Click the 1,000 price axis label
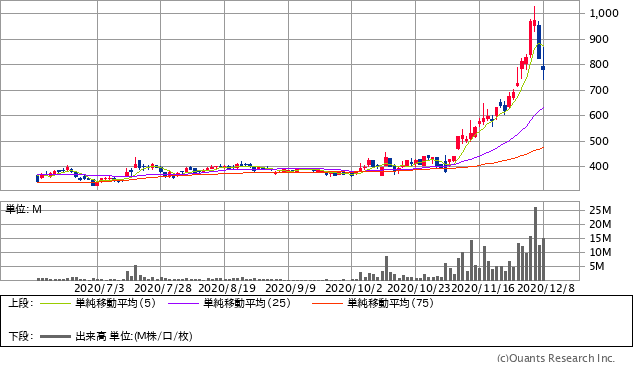 point(604,13)
